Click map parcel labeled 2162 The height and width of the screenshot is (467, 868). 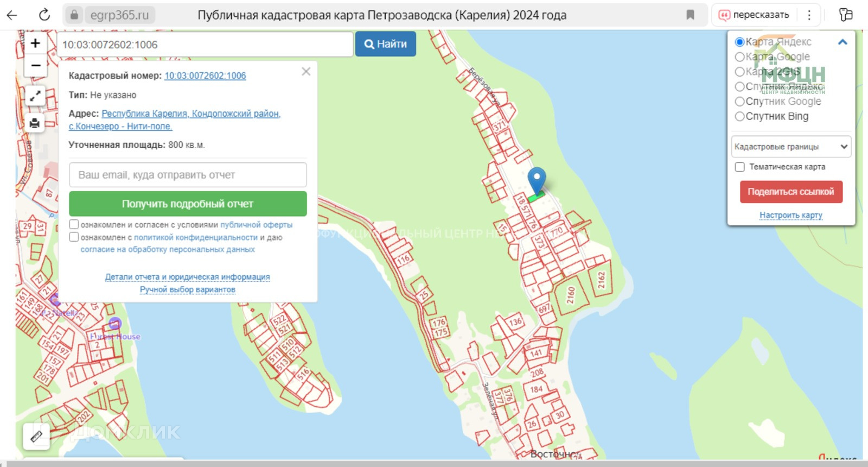601,280
